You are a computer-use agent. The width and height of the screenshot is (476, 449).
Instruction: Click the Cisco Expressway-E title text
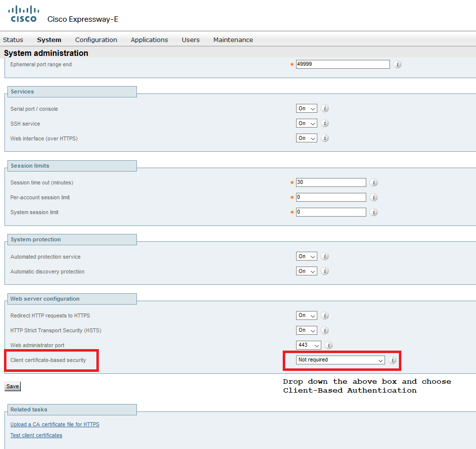click(83, 19)
